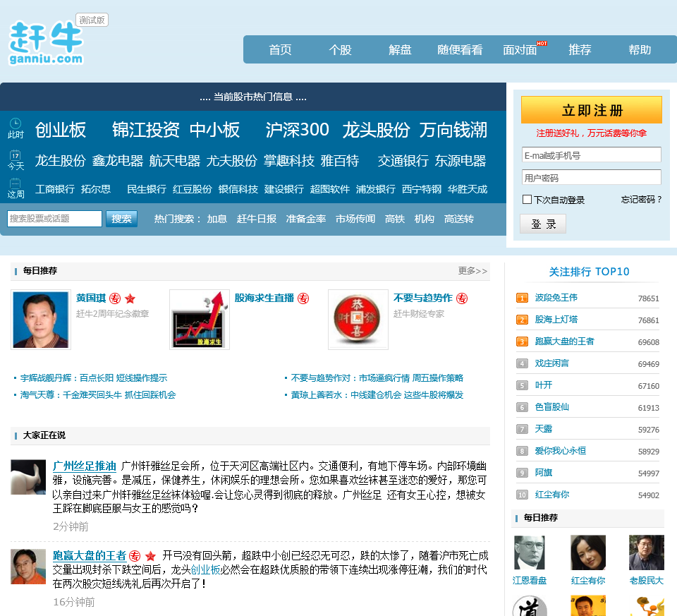677x616 pixels.
Task: Open the 面对面 nav tab
Action: pos(520,49)
